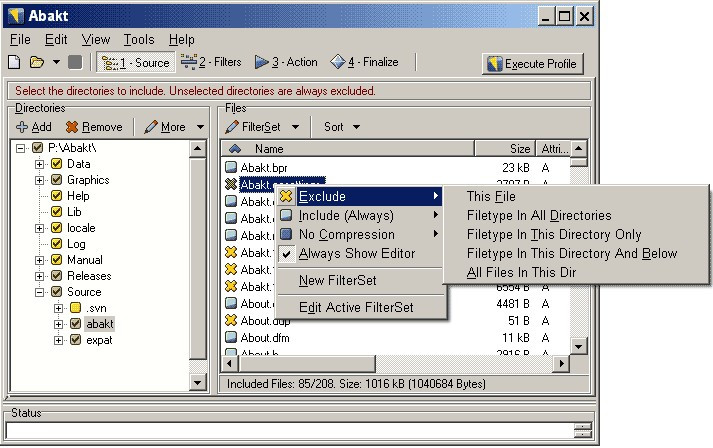Choose New FilterSet menu item

[x=360, y=281]
